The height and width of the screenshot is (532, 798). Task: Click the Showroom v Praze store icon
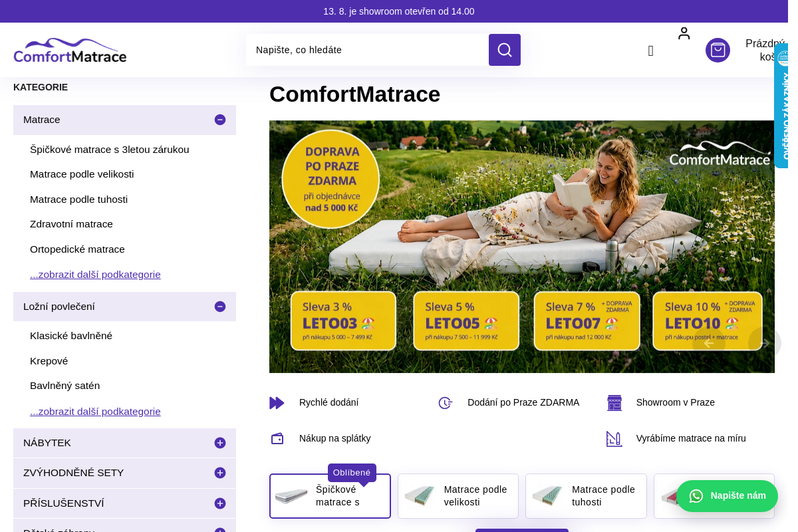614,403
